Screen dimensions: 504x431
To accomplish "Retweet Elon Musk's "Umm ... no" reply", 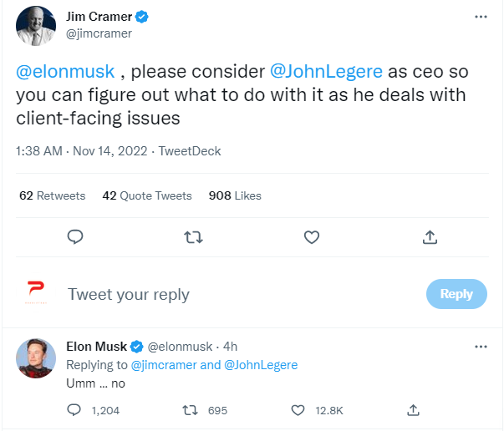I will pos(190,410).
